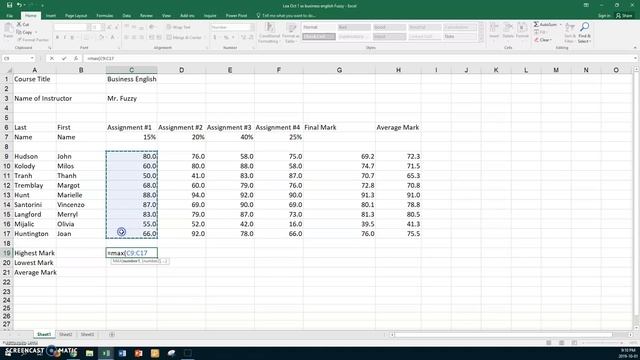Viewport: 640px width, 360px height.
Task: Collapse the ribbon with the chevron
Action: pos(635,48)
